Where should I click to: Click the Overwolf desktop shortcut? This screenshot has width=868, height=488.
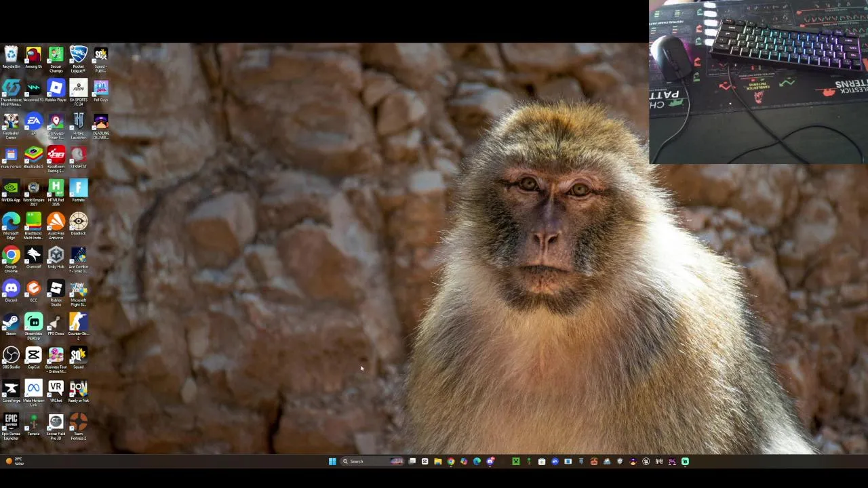tap(33, 257)
